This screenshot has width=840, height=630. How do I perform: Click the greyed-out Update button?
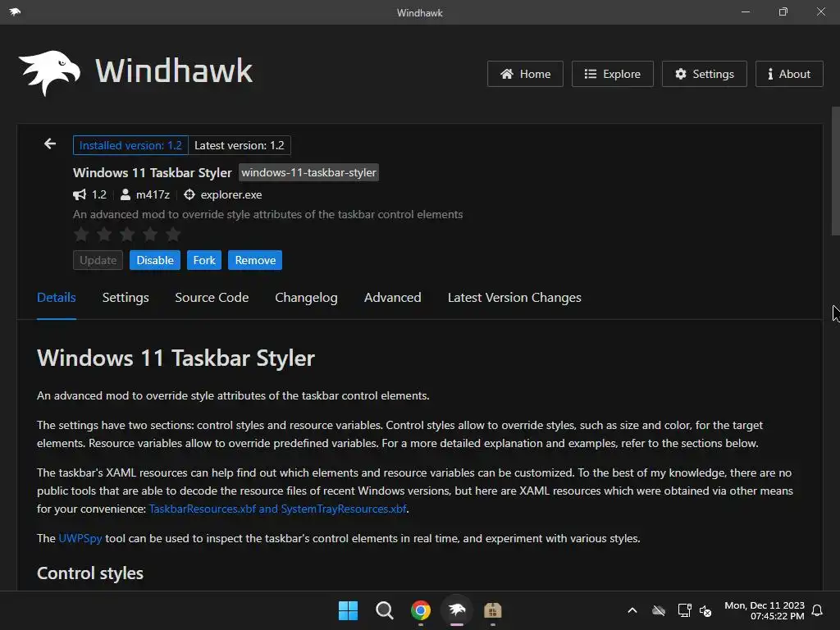pos(98,260)
